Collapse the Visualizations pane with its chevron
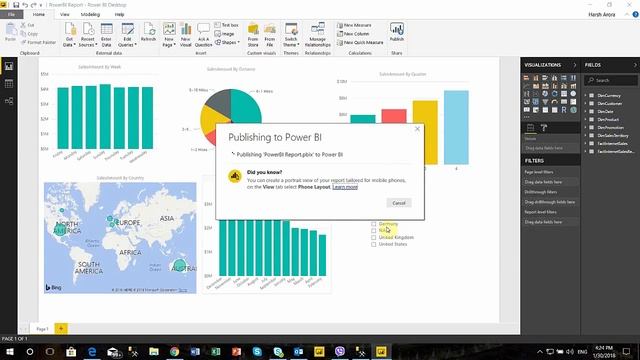Viewport: 640px width, 360px height. (x=575, y=65)
